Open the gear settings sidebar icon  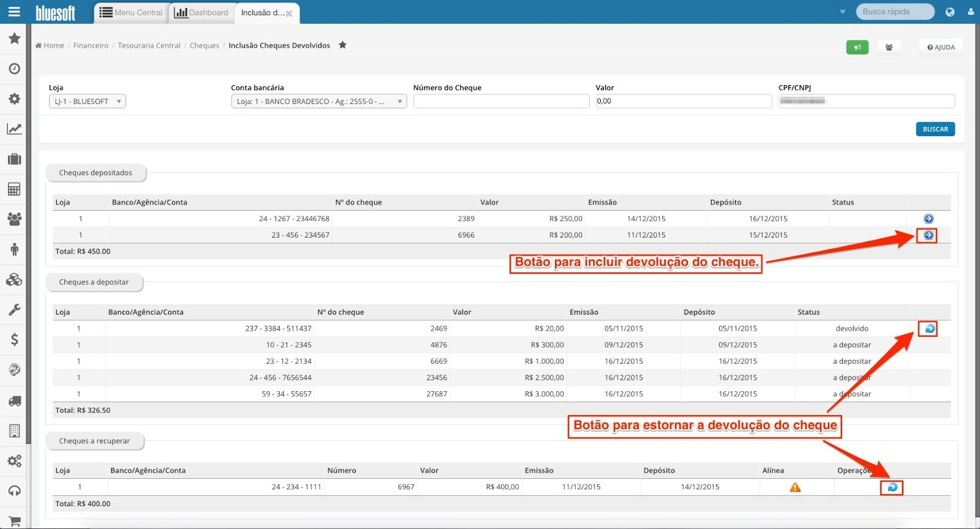[x=14, y=99]
